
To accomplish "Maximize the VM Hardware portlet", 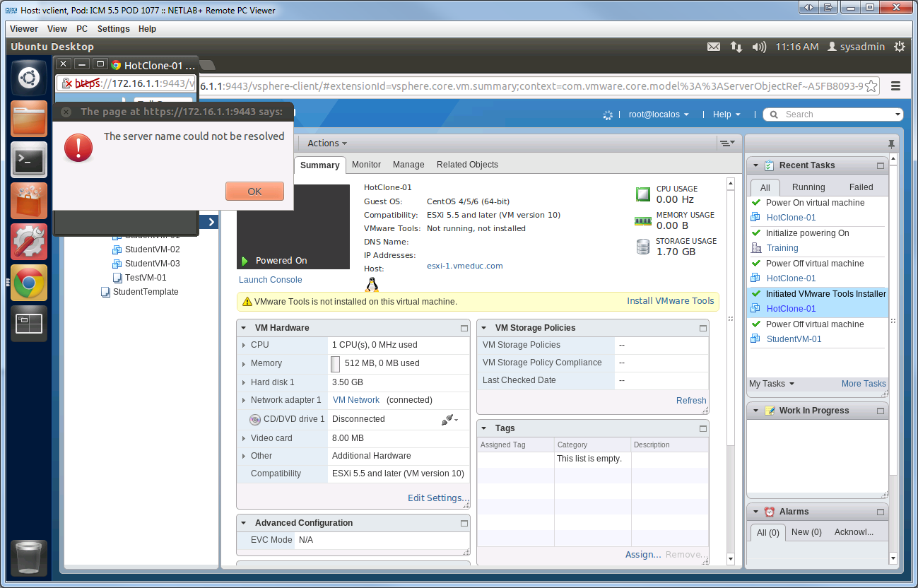I will click(x=464, y=328).
